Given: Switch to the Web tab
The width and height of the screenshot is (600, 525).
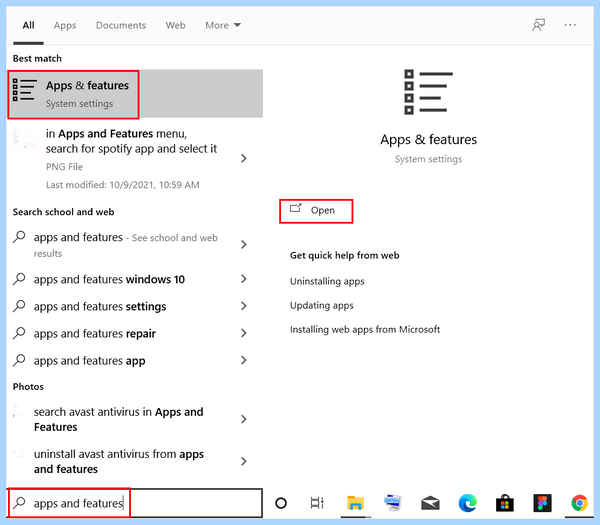Looking at the screenshot, I should (176, 25).
